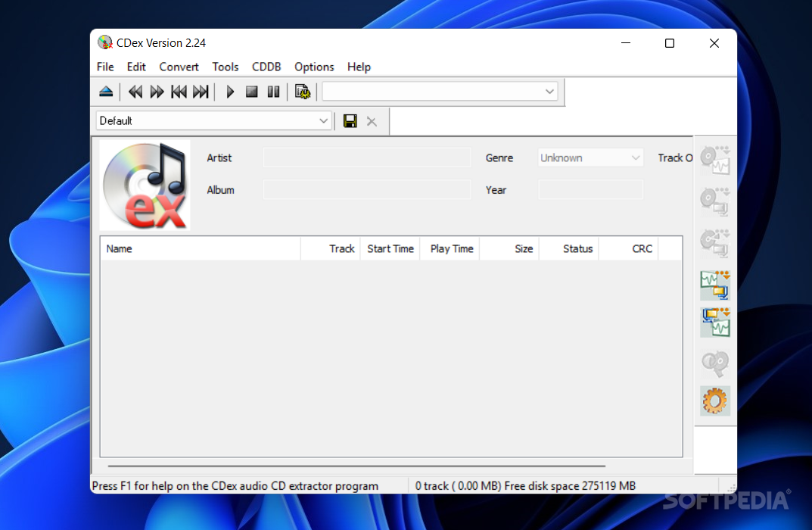
Task: Click the Pause playback button
Action: coord(273,92)
